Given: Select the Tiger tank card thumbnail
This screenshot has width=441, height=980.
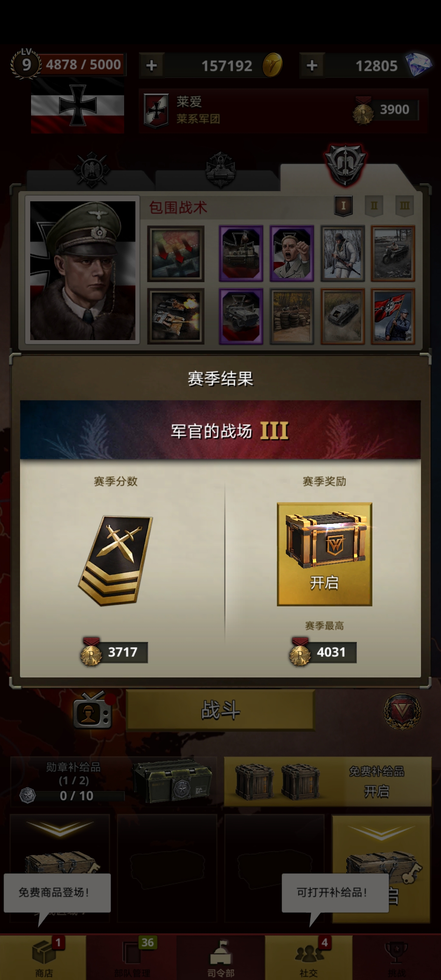Looking at the screenshot, I should tap(241, 254).
